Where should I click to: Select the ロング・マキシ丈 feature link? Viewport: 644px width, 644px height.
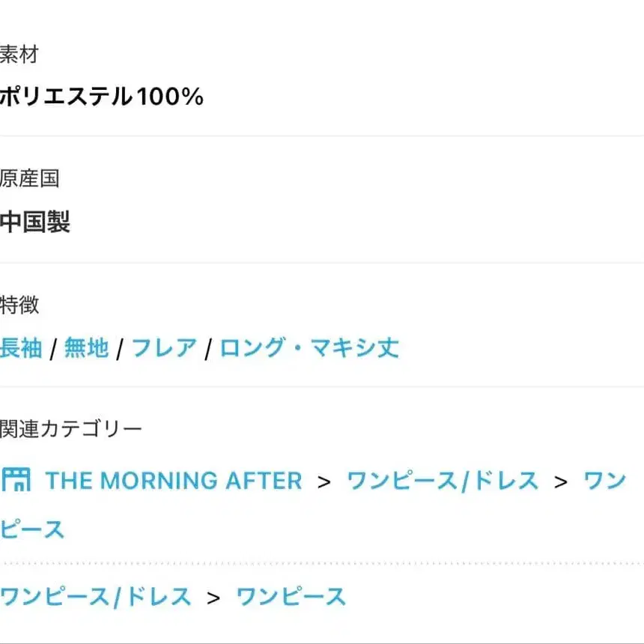[x=309, y=348]
